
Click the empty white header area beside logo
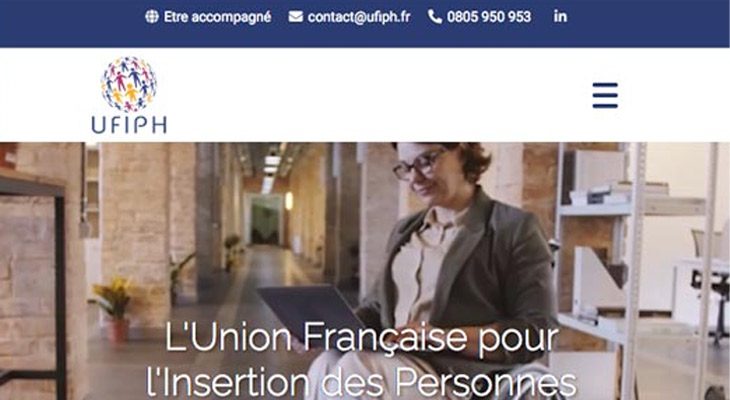[372, 95]
